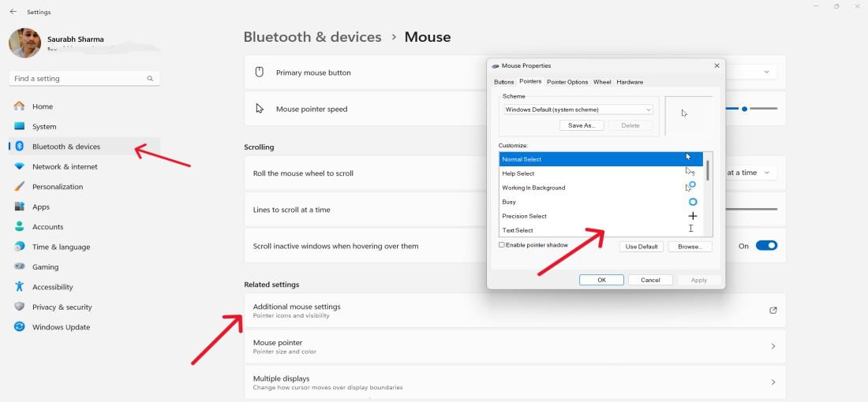
Task: Toggle scroll inactive windows switch
Action: [766, 246]
